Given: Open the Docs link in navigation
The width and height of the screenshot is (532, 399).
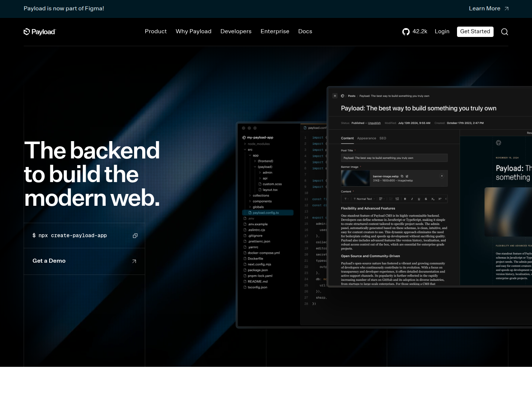Looking at the screenshot, I should pos(305,31).
